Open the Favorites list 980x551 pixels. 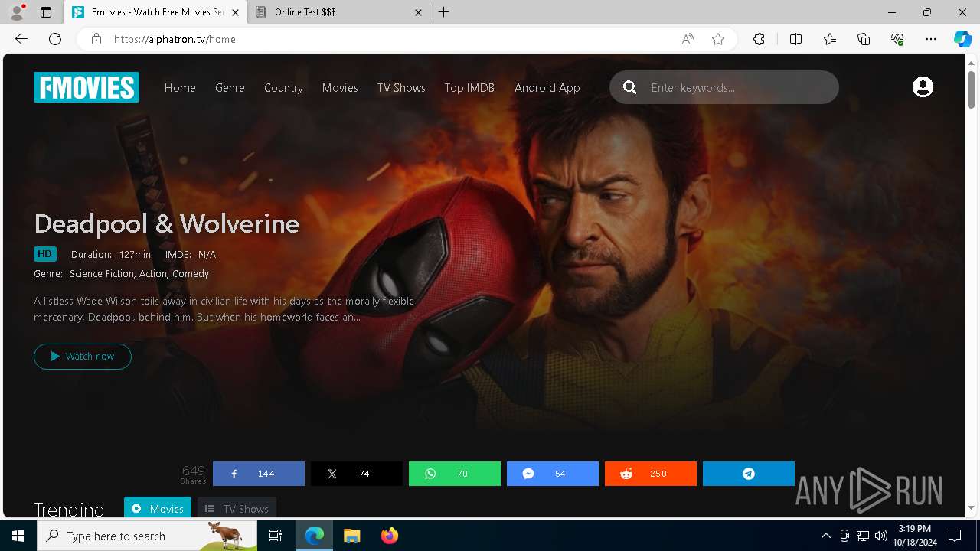830,39
